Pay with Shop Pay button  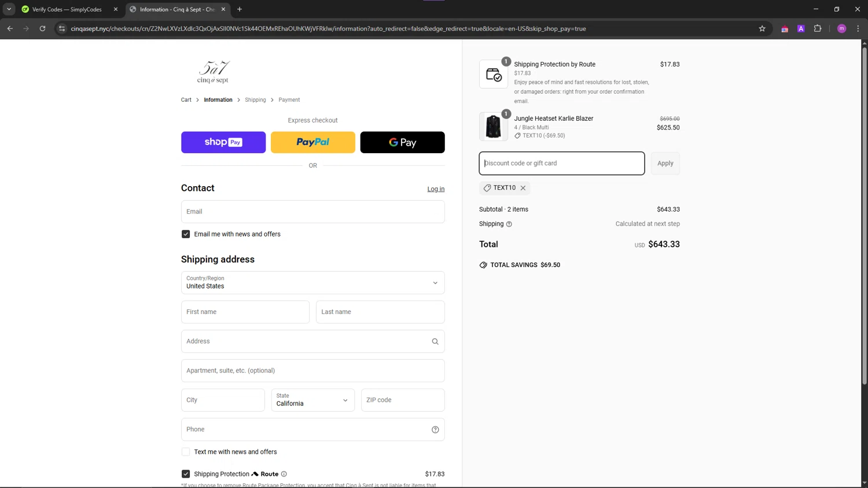223,142
